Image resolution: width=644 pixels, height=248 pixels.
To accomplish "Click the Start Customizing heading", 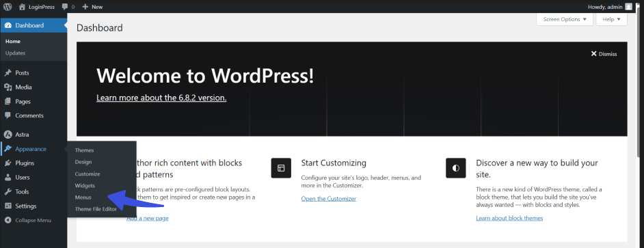I will [x=334, y=163].
